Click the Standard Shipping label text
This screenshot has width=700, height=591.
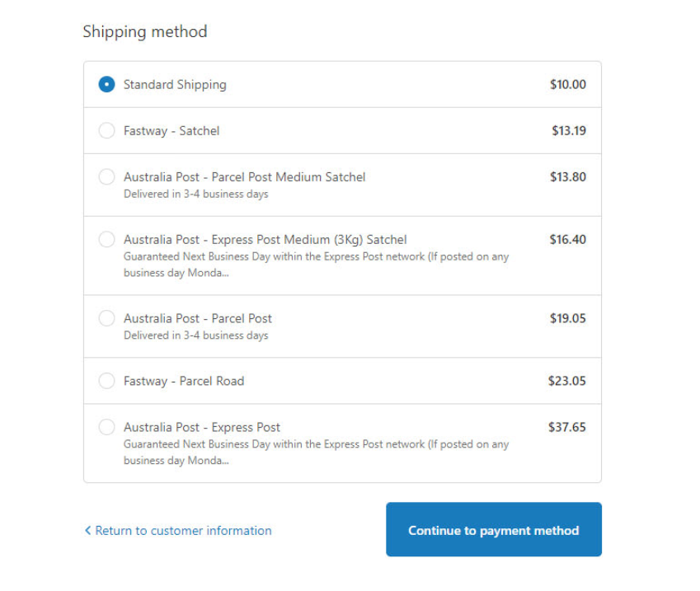(175, 84)
